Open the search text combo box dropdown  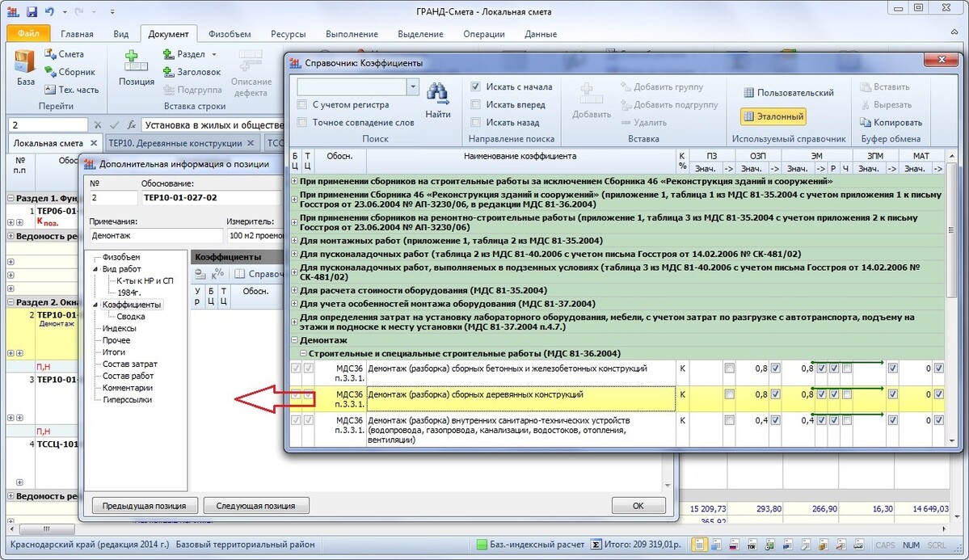click(413, 86)
